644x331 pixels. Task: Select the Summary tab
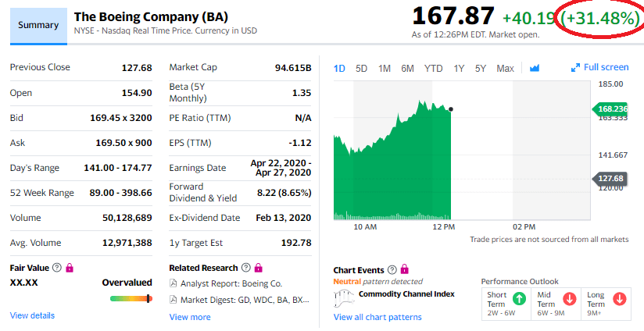coord(38,26)
